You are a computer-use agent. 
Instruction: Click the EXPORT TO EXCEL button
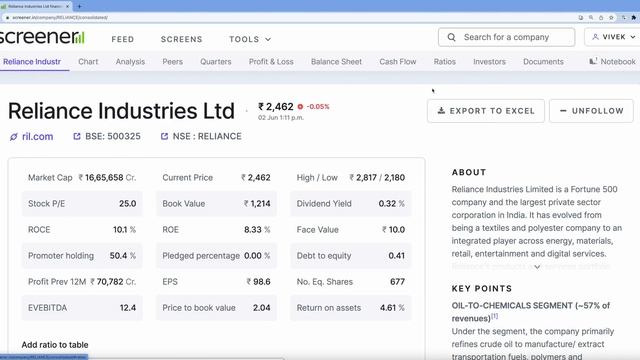pos(486,111)
